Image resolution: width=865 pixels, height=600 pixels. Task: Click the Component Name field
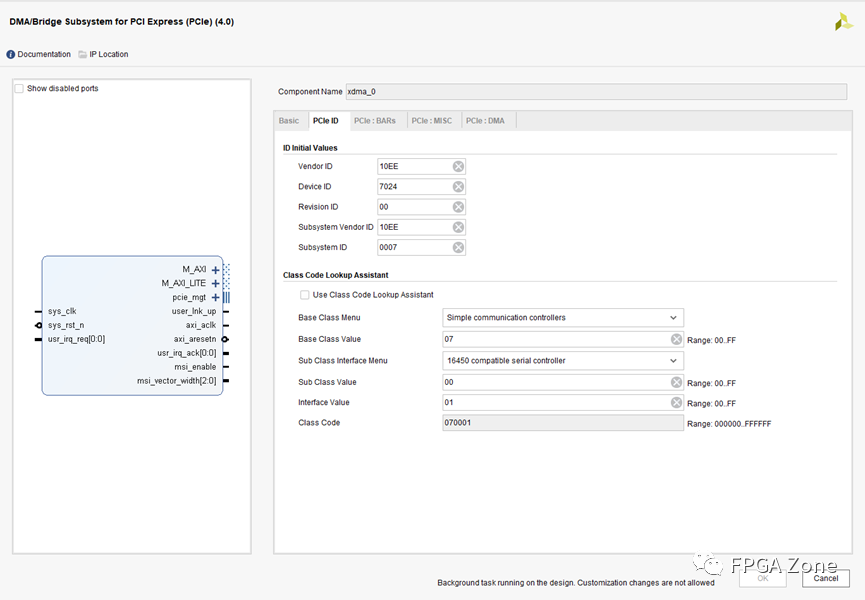(596, 92)
